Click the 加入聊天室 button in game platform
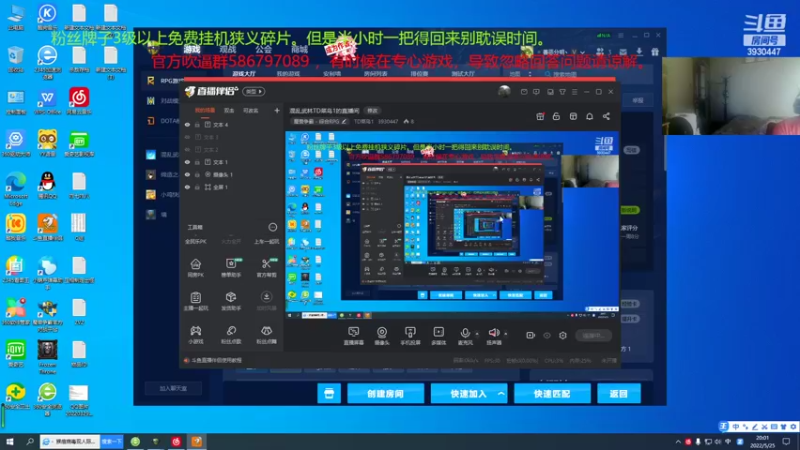 [x=173, y=389]
